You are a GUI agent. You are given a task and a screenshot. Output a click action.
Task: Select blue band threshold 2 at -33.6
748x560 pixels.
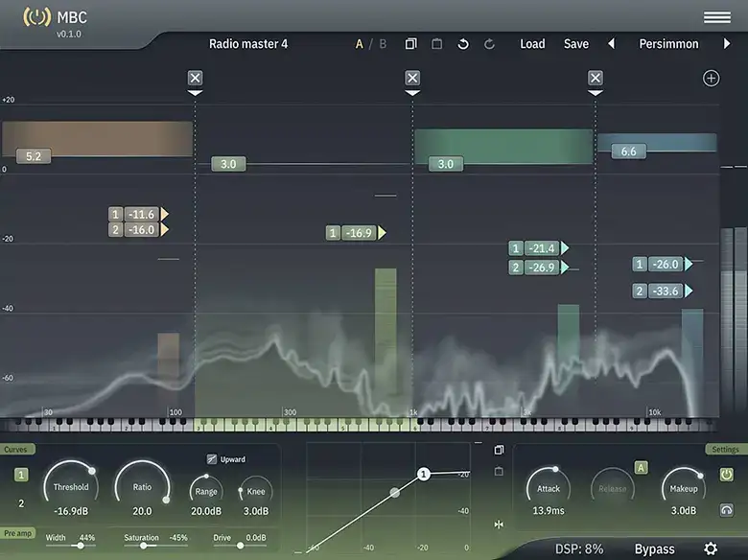663,291
